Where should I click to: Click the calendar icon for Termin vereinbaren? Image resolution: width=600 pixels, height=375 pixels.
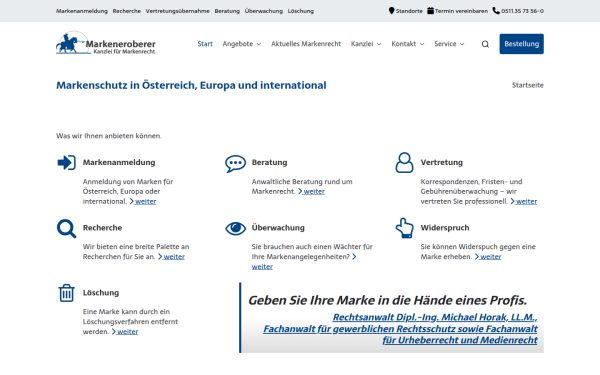[430, 11]
